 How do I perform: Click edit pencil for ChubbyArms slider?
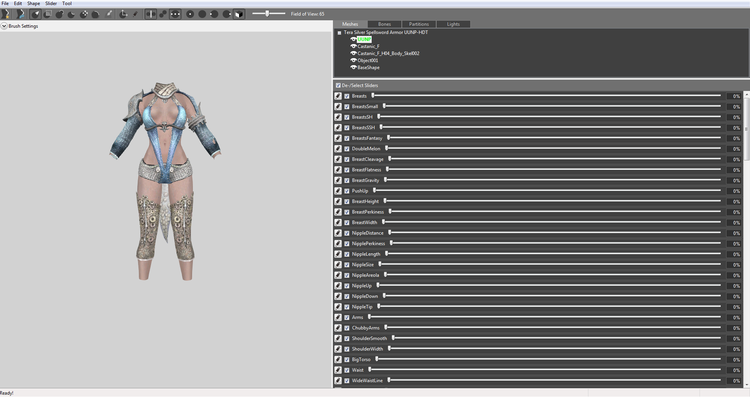(338, 328)
